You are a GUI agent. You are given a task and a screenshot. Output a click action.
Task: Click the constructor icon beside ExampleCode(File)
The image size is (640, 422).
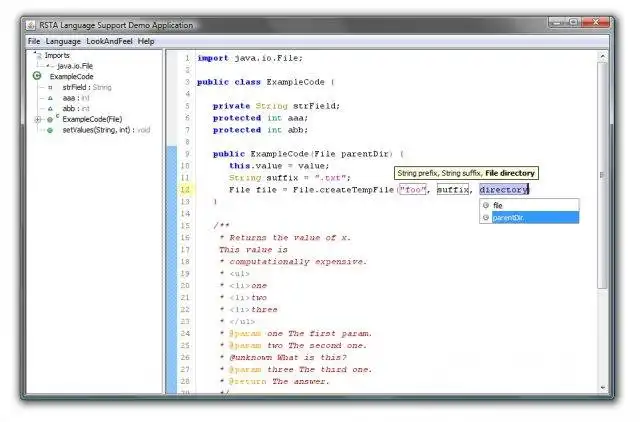coord(51,119)
